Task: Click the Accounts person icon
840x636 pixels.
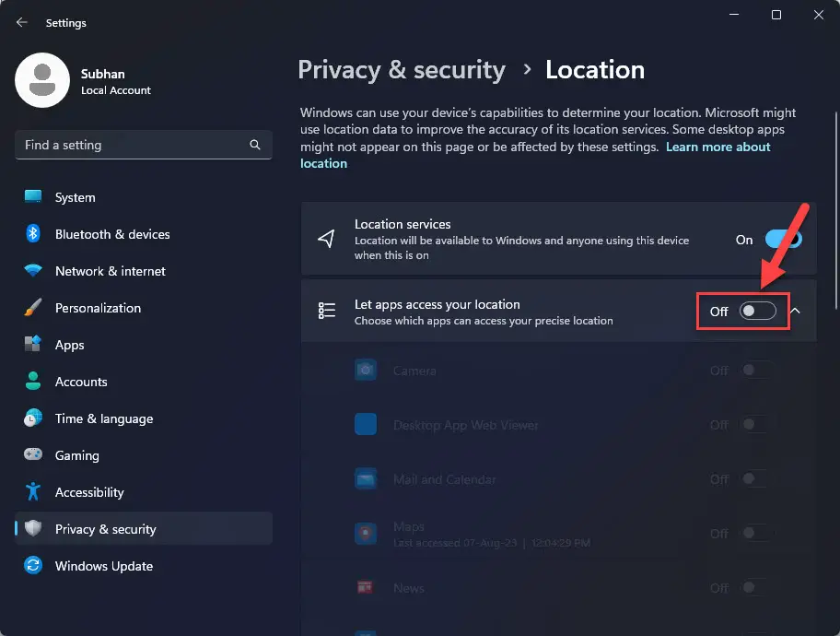Action: 33,381
